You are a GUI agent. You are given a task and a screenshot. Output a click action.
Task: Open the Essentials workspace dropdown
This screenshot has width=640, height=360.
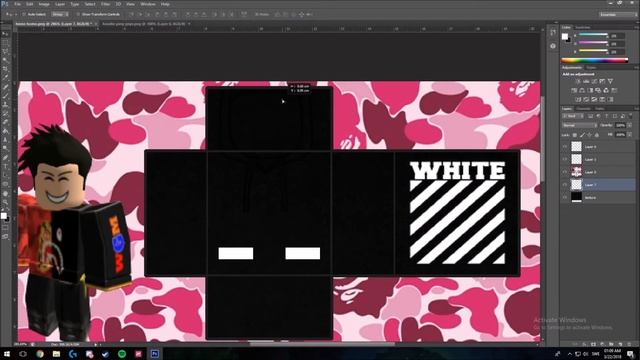[x=618, y=14]
